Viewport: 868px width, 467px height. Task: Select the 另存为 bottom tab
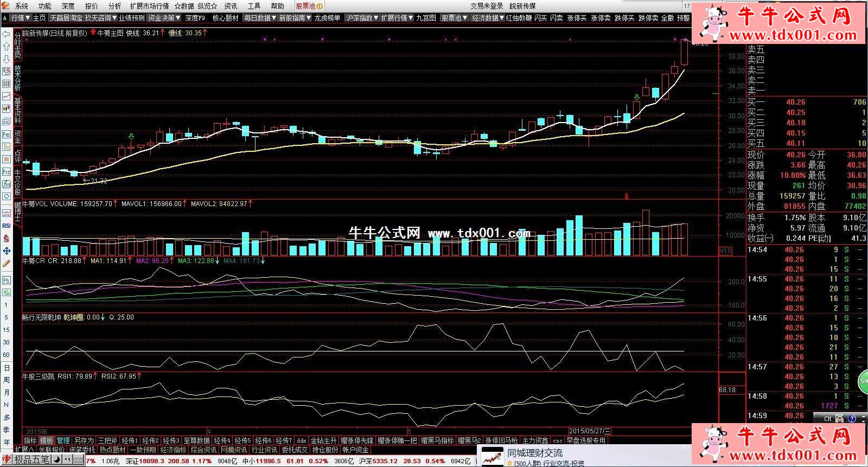click(x=84, y=440)
